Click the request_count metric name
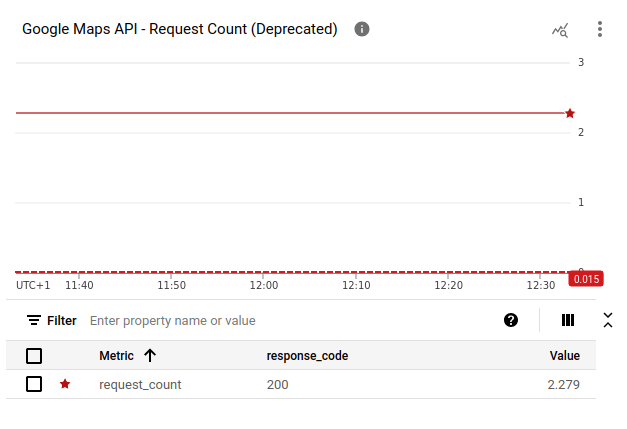 click(x=140, y=384)
